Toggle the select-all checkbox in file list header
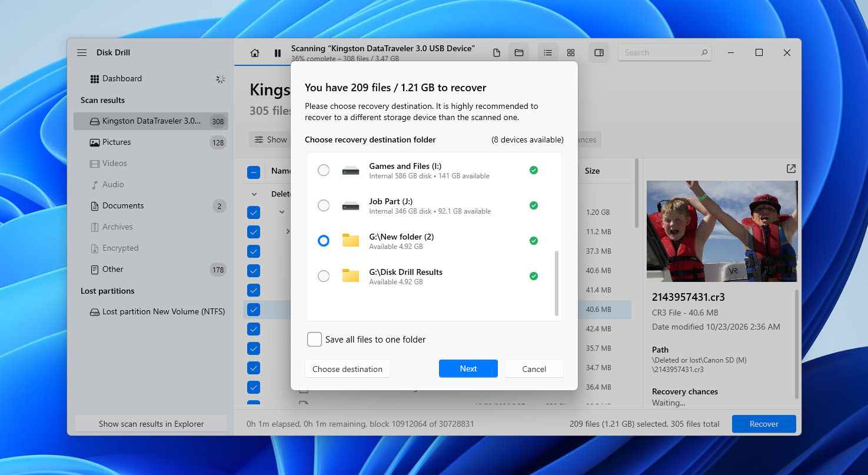 (x=254, y=172)
